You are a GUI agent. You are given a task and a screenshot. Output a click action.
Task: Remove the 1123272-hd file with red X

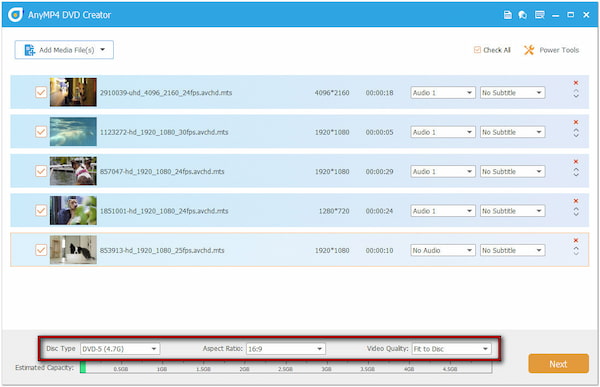coord(576,122)
